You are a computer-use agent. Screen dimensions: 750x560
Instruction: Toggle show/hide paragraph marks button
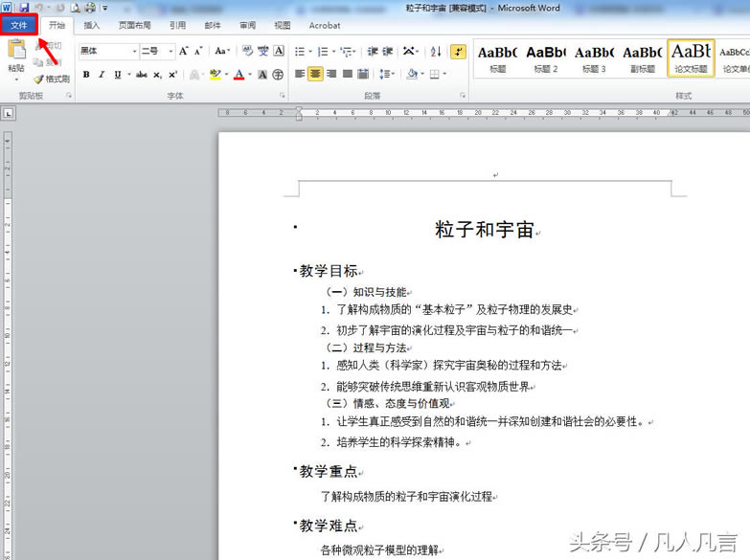tap(458, 52)
